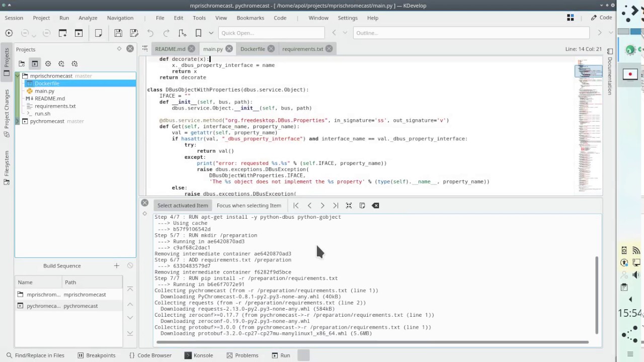Screen dimensions: 644x362
Task: Switch to the README.md tab
Action: click(x=170, y=49)
